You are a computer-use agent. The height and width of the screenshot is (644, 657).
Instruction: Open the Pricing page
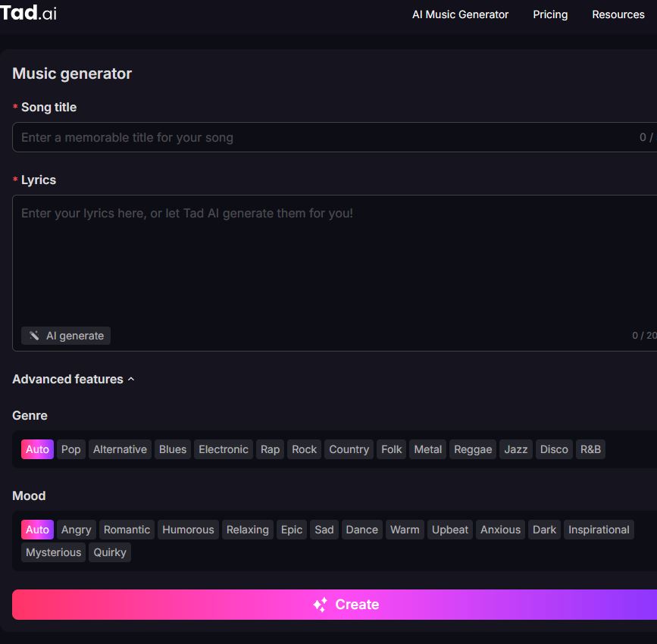550,14
